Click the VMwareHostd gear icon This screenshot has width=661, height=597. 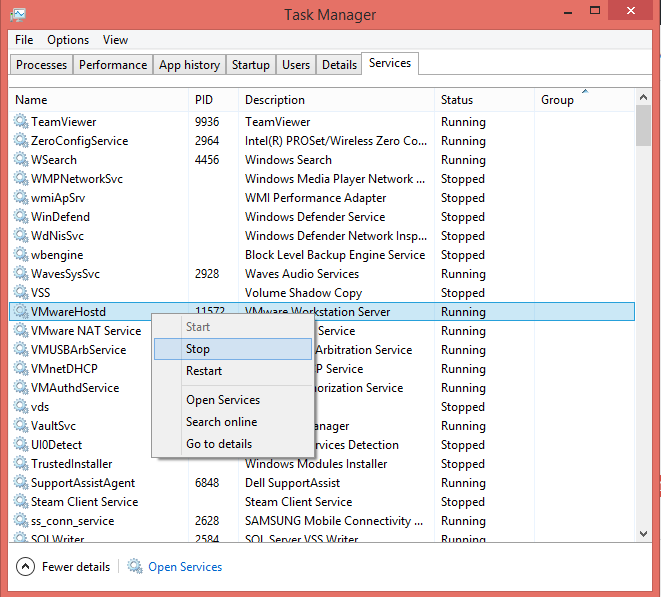coord(20,311)
